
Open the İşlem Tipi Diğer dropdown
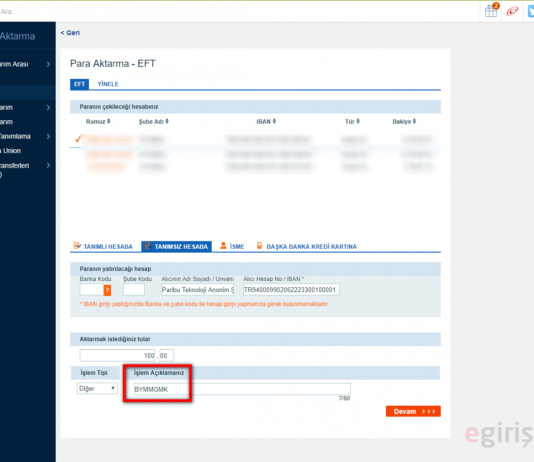click(97, 388)
